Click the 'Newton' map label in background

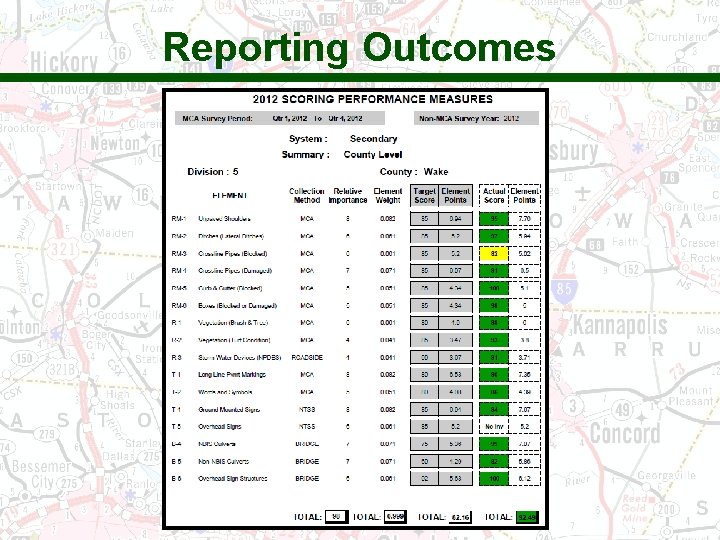click(x=115, y=144)
